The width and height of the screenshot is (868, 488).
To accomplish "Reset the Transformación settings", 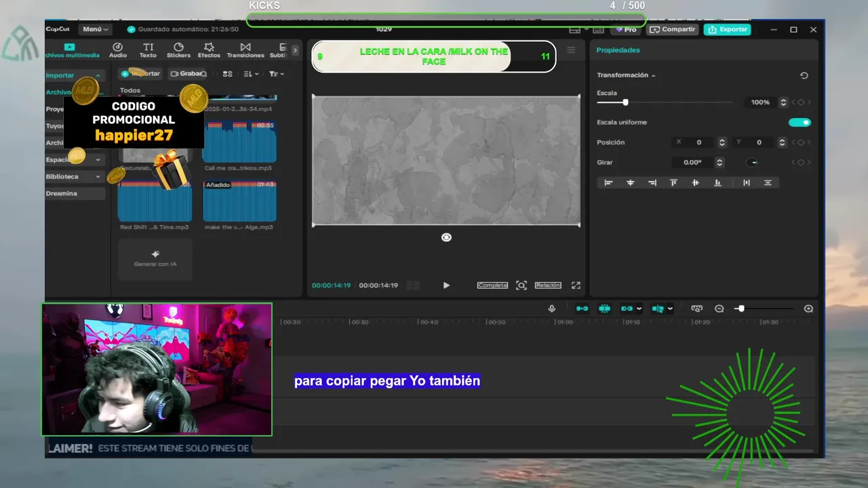I will 804,75.
